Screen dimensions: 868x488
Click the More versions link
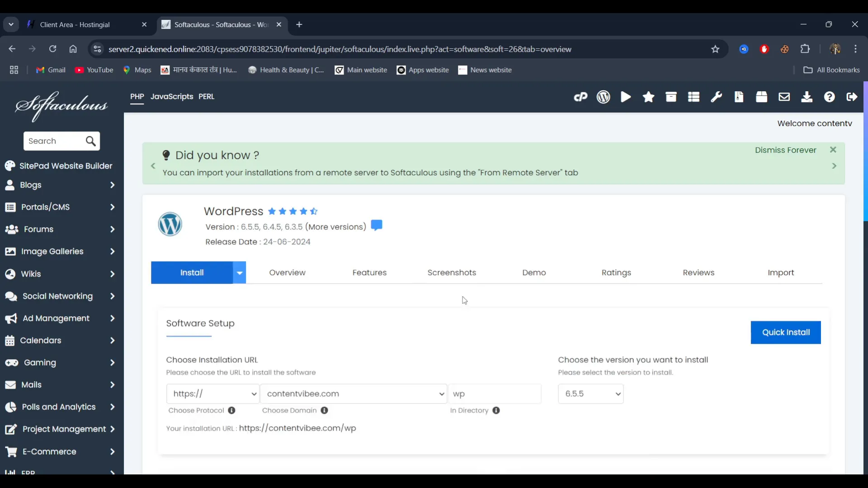[x=335, y=227]
